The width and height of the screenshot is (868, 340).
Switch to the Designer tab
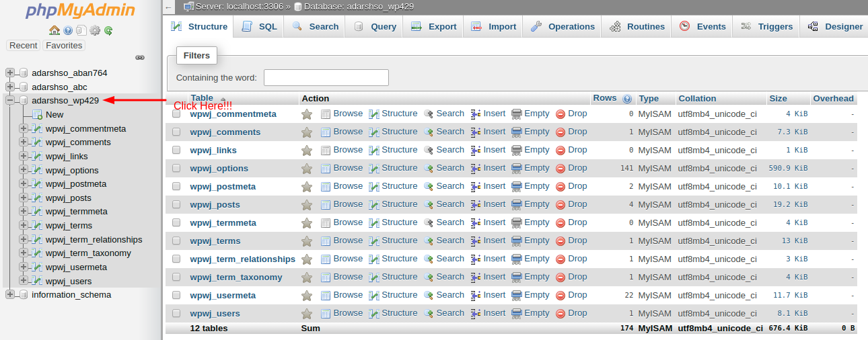[x=834, y=27]
